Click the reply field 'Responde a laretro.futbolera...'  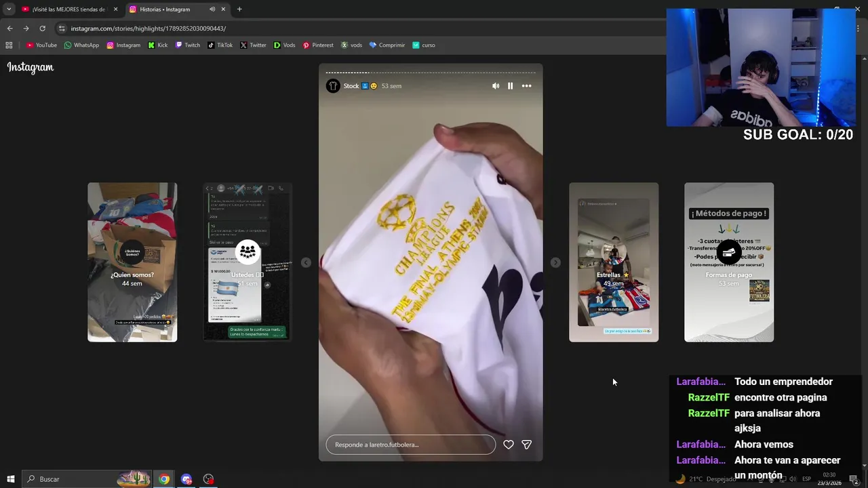411,445
